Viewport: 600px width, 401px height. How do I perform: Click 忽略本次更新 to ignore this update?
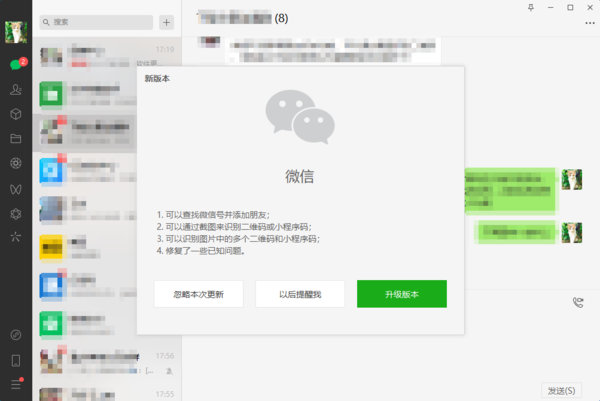199,294
